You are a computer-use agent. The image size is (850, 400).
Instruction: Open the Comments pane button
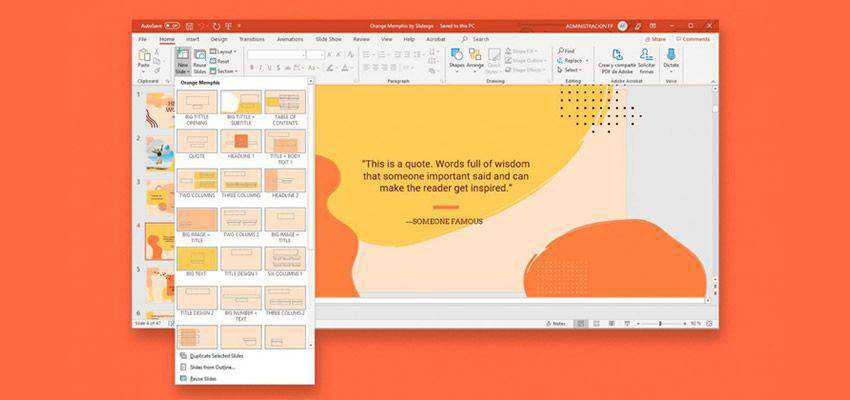tap(693, 39)
